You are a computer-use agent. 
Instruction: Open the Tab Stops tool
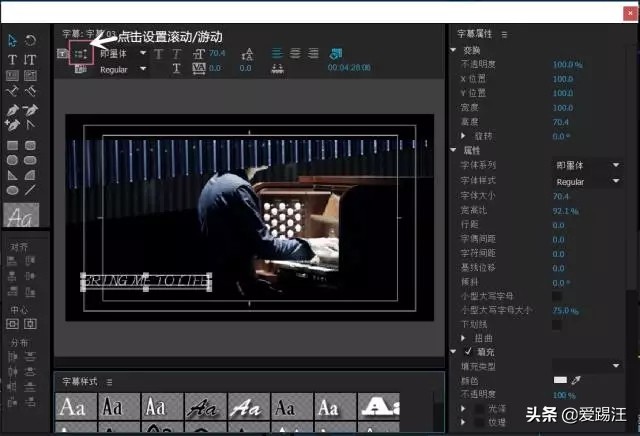(278, 68)
